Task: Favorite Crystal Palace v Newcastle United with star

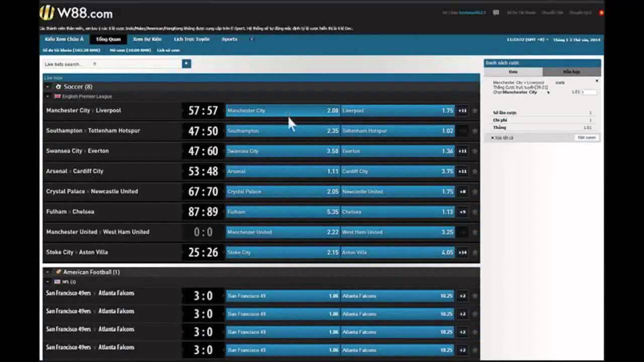Action: [474, 192]
